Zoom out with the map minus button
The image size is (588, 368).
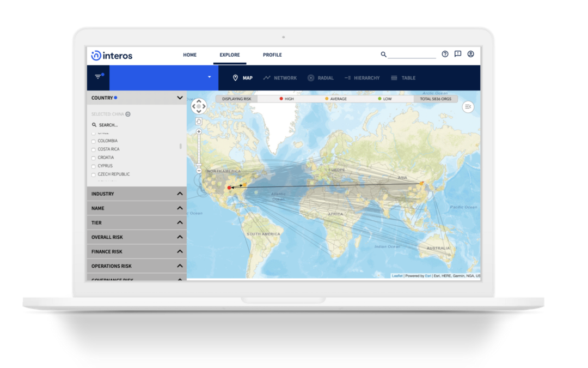(x=199, y=171)
